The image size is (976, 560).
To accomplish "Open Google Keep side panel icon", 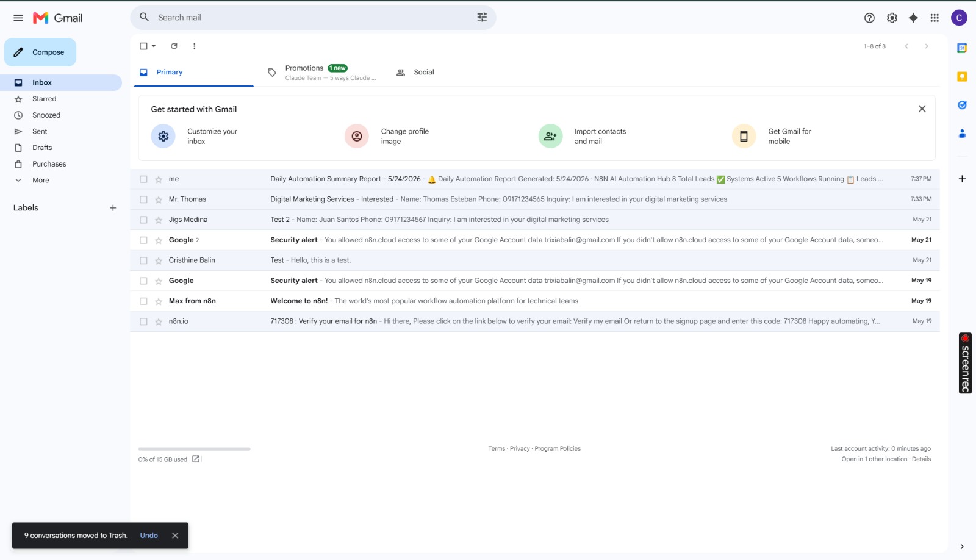I will pyautogui.click(x=962, y=76).
